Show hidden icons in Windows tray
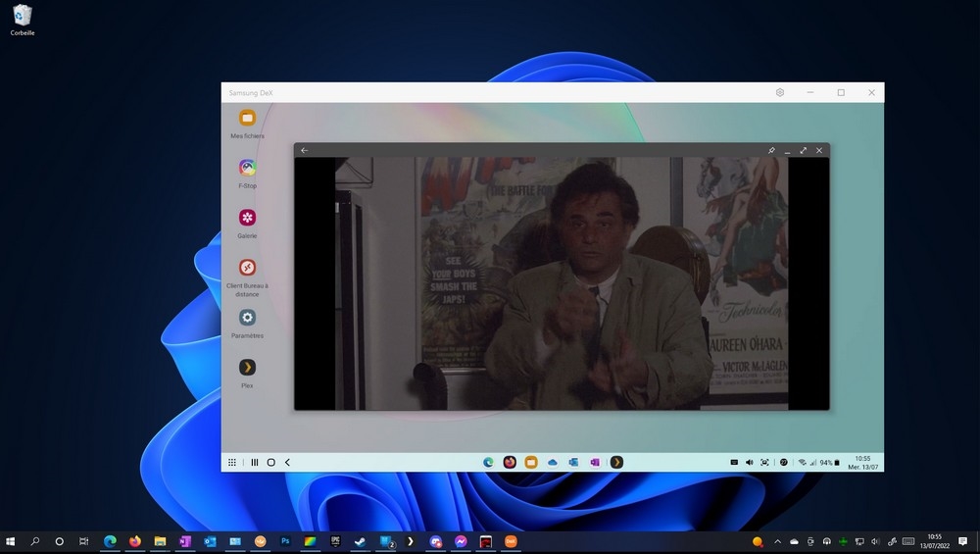980x554 pixels. 778,541
